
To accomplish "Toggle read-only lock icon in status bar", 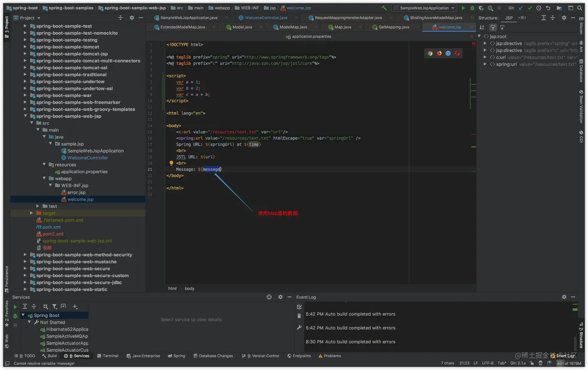I will click(532, 363).
